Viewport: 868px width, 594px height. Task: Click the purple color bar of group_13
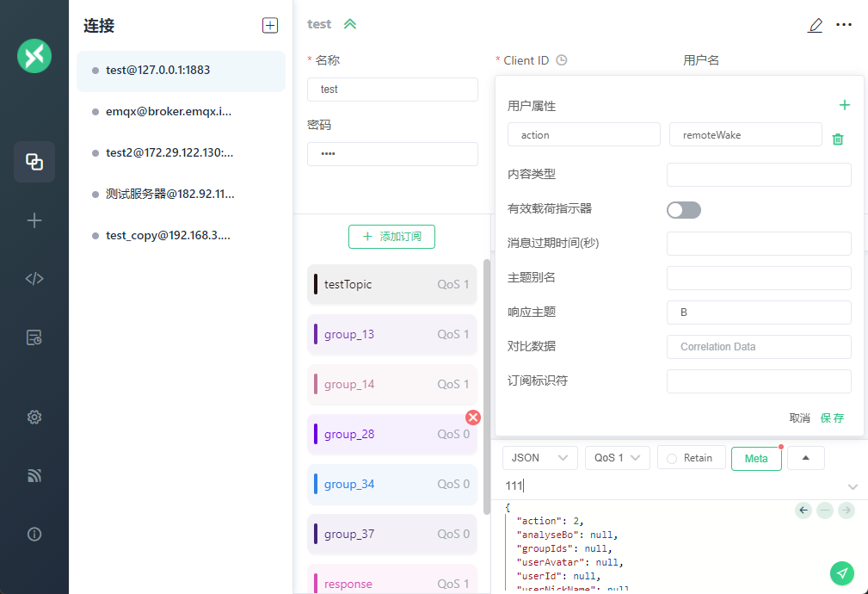316,334
